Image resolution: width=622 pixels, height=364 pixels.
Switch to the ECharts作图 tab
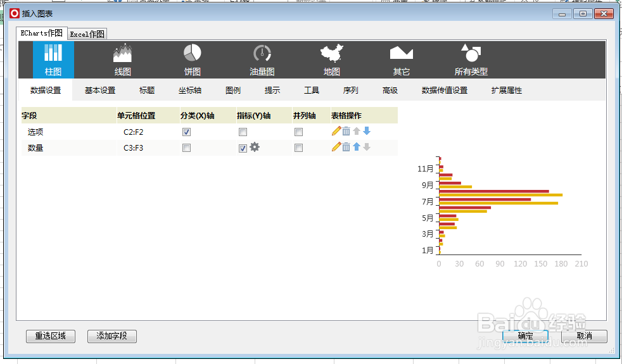[x=42, y=34]
